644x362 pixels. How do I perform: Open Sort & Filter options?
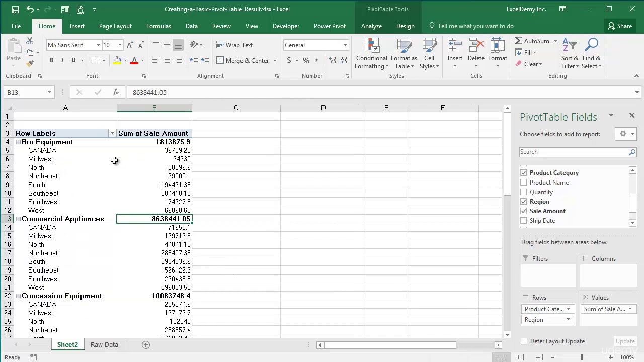point(570,54)
